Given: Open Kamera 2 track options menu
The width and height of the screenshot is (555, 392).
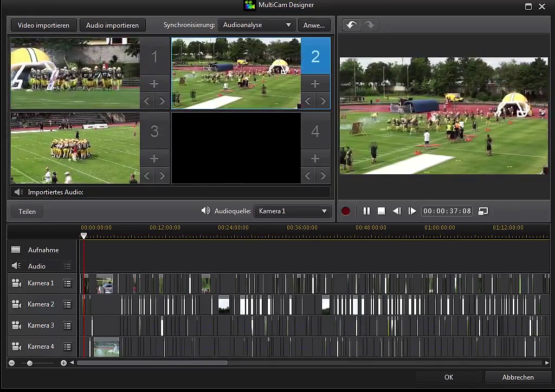Looking at the screenshot, I should point(68,305).
